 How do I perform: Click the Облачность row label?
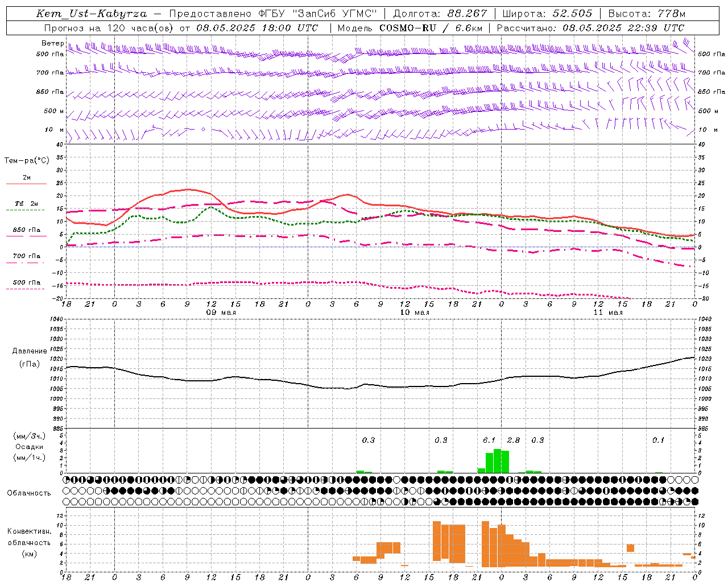click(29, 493)
